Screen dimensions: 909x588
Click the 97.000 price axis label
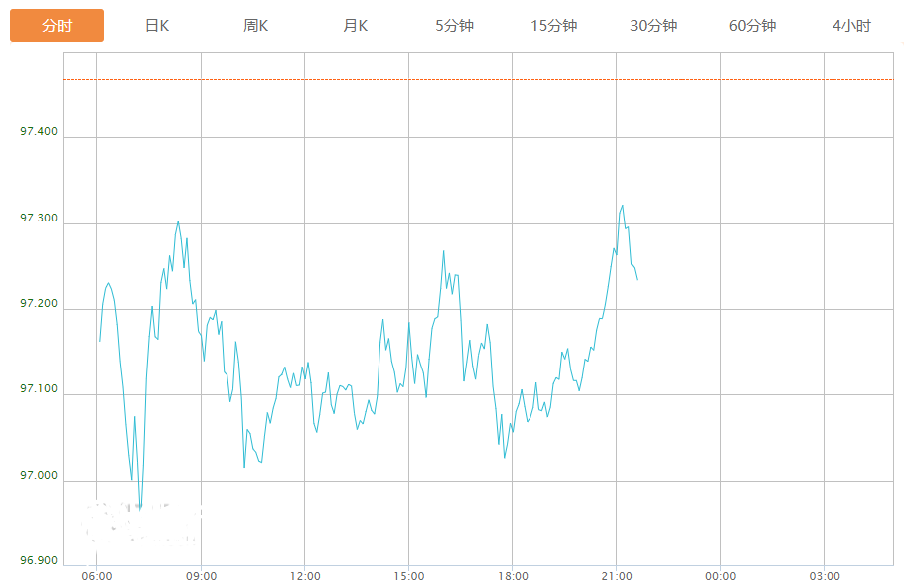(39, 475)
